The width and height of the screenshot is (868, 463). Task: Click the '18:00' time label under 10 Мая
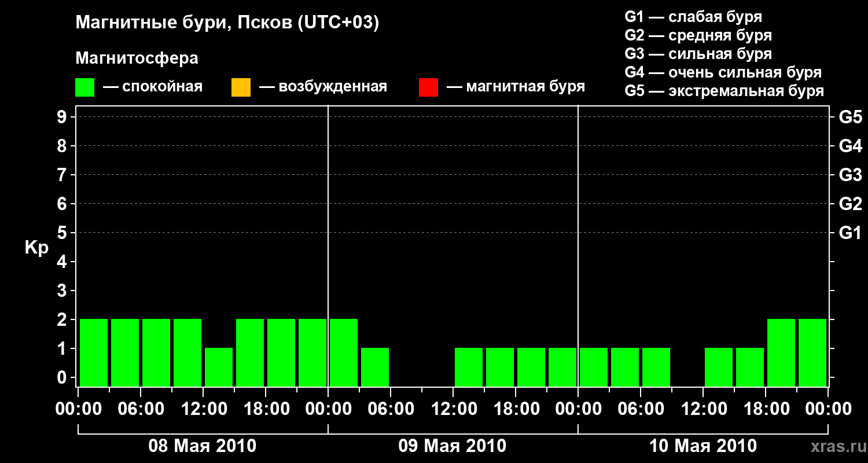766,409
